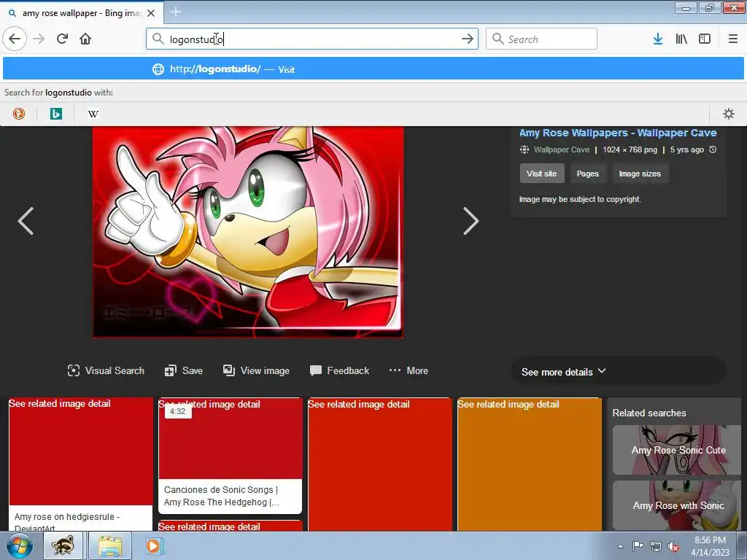Screen dimensions: 747x560
Task: Open Canciones de Sonic Songs related video
Action: point(231,456)
